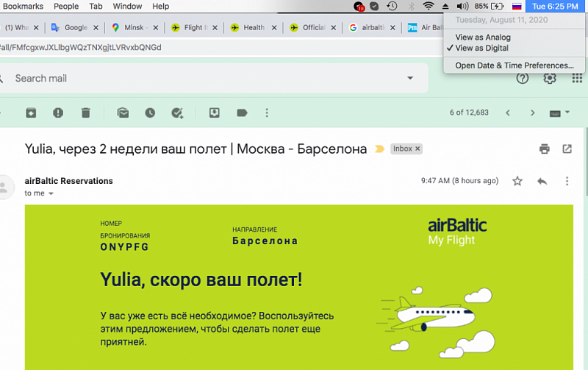588x370 pixels.
Task: Close the Health tab
Action: pos(274,27)
